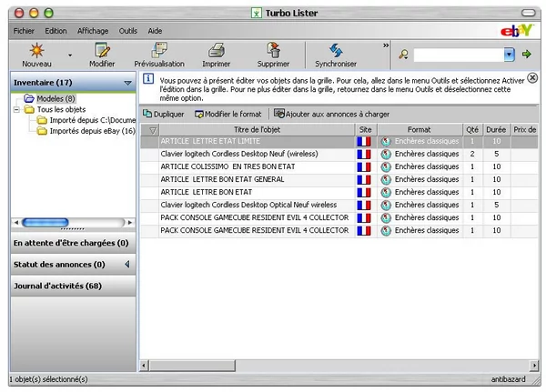Click the Dupliquer copy icon

click(x=147, y=114)
